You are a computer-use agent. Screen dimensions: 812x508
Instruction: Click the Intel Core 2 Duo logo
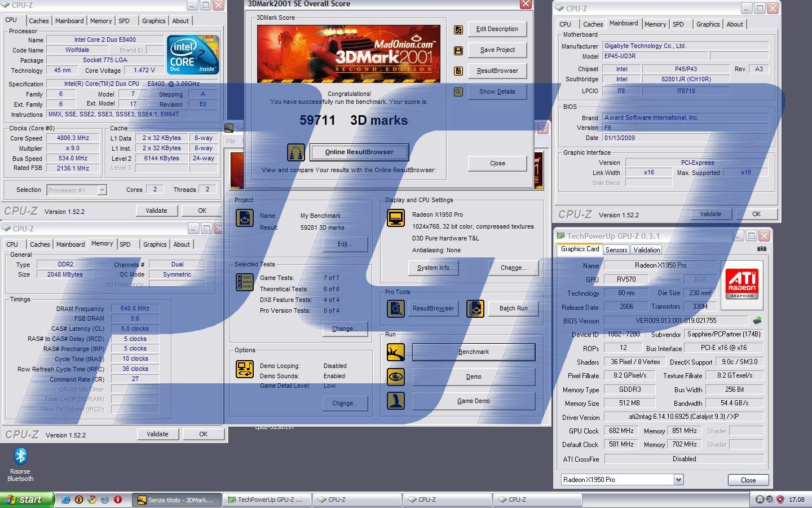coord(193,55)
